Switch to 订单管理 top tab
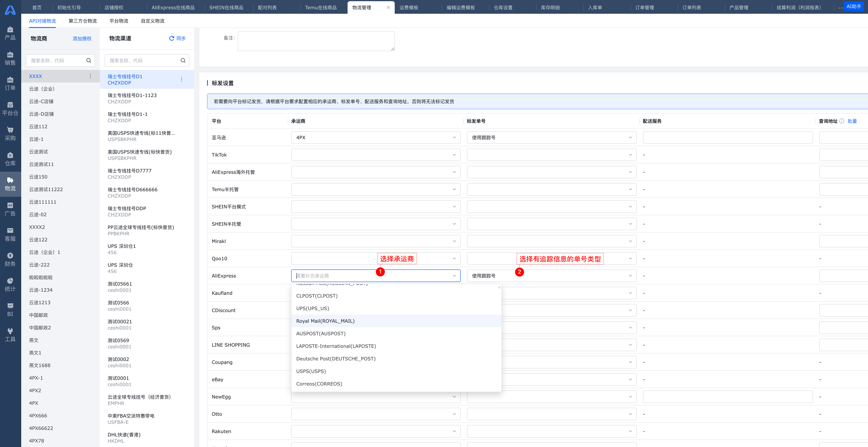 click(644, 7)
